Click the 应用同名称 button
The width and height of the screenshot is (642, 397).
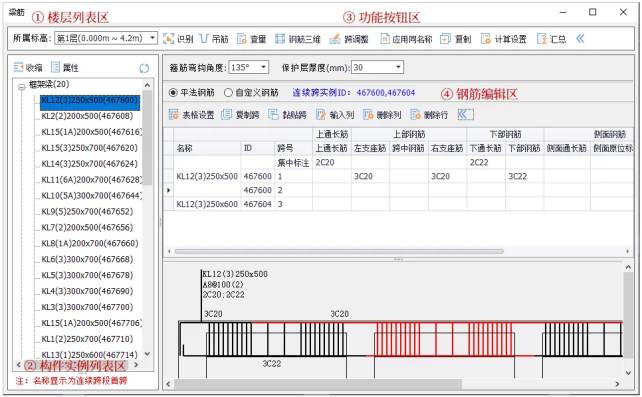(406, 39)
